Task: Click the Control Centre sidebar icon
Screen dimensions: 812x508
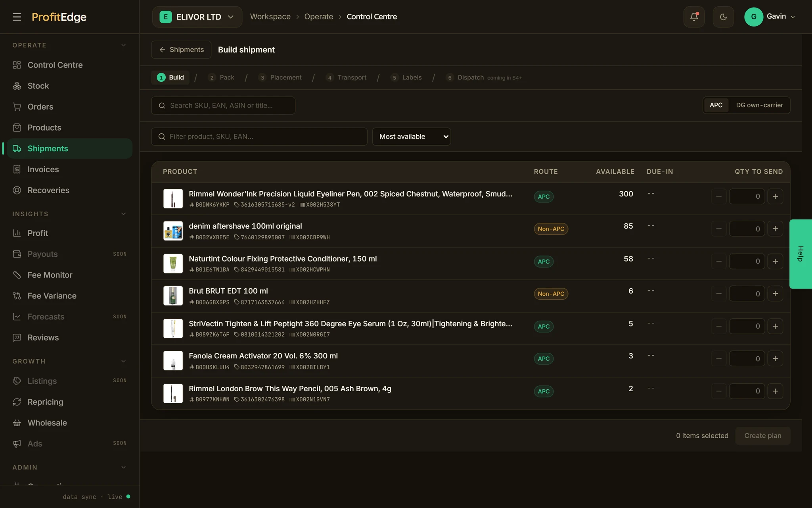Action: 17,65
